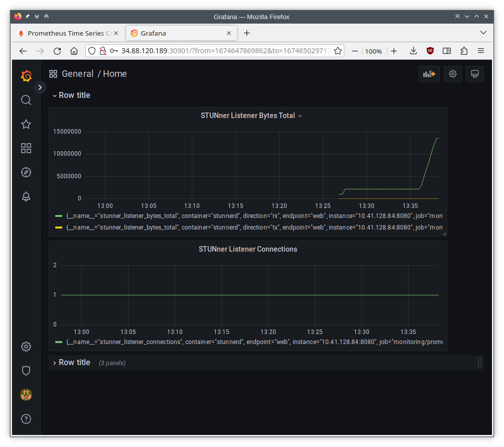The height and width of the screenshot is (447, 504).
Task: Toggle stunner_listener_connections legend series
Action: pyautogui.click(x=254, y=342)
